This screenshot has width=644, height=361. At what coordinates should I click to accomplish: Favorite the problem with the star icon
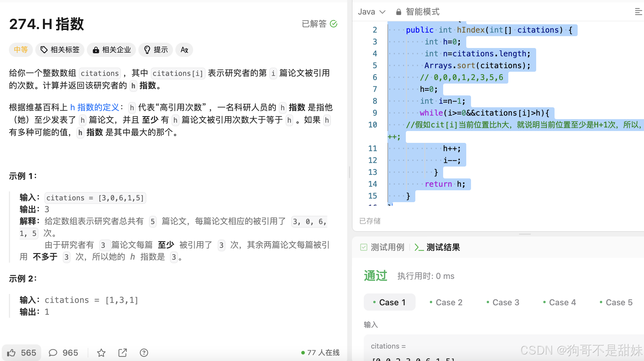(101, 353)
